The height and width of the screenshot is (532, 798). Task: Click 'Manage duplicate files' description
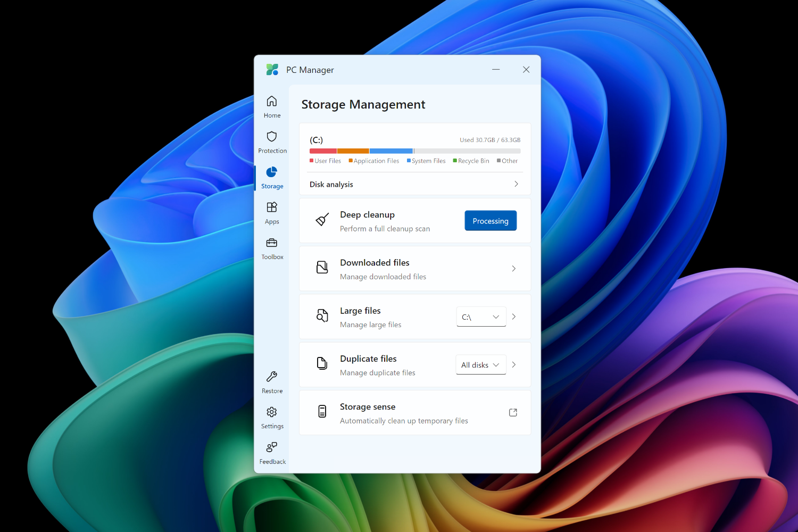pos(378,372)
